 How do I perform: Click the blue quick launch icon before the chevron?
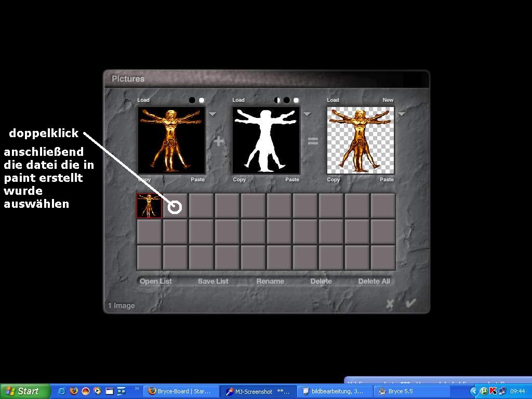coord(122,391)
